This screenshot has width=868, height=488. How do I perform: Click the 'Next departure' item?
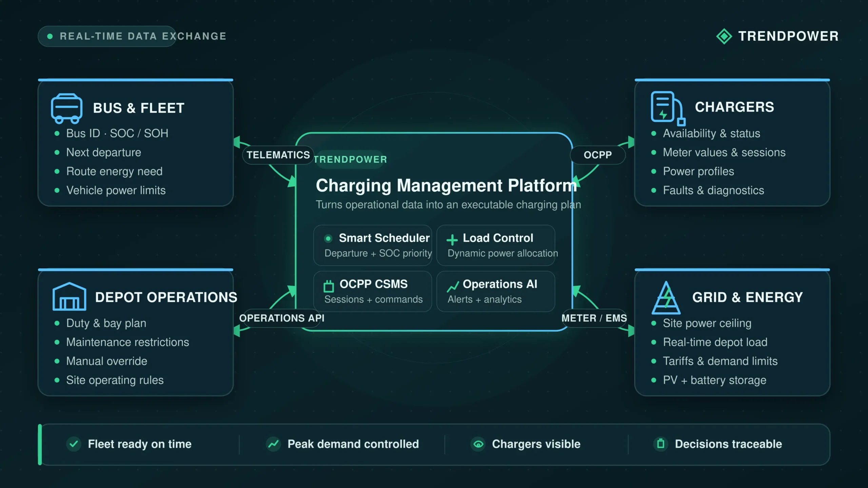coord(103,152)
